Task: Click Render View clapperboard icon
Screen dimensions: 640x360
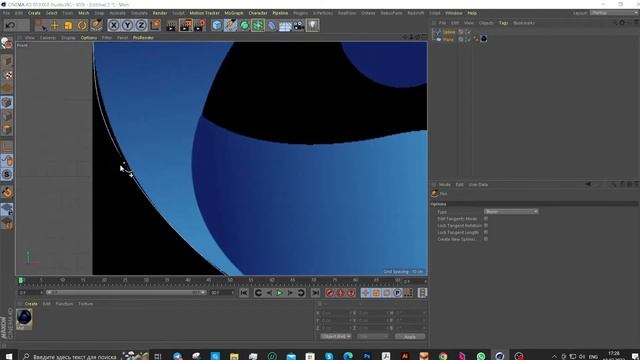Action: pyautogui.click(x=172, y=26)
